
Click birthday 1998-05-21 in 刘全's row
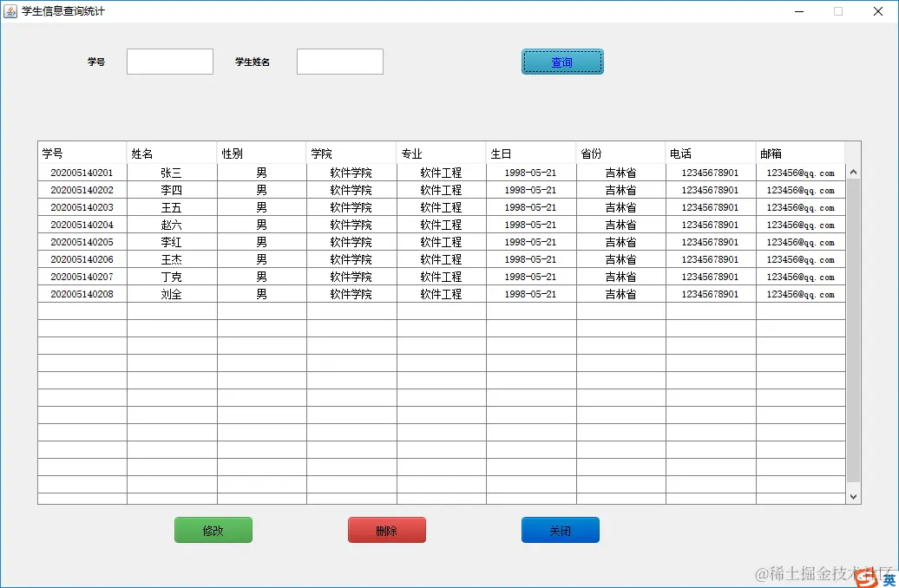(531, 294)
